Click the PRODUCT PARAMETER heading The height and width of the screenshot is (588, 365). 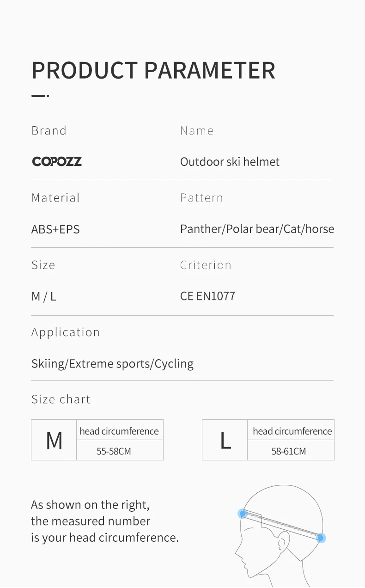pyautogui.click(x=153, y=70)
